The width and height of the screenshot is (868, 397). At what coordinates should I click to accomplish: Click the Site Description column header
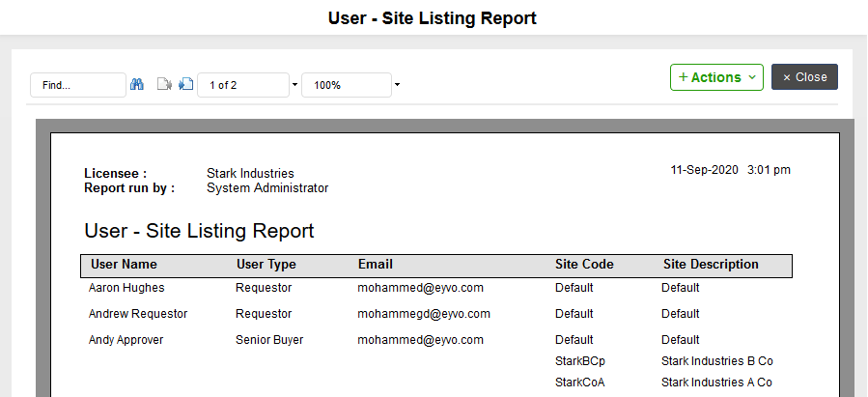pyautogui.click(x=711, y=264)
